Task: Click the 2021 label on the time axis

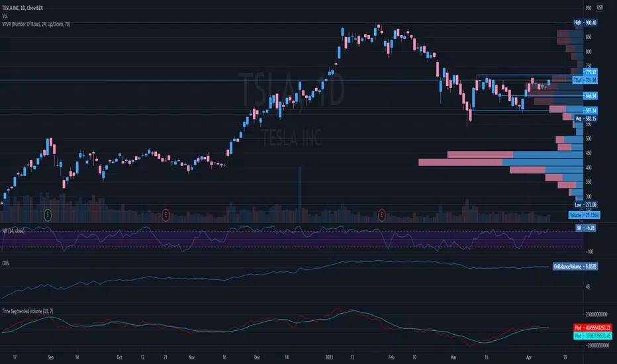Action: tap(330, 357)
